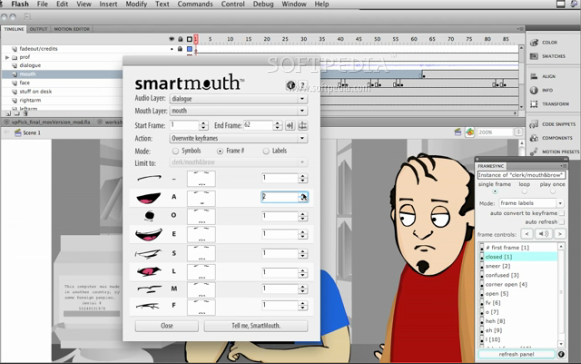Click the back arrow next to Scene 1
Viewport: 581px width, 364px height.
(x=6, y=133)
